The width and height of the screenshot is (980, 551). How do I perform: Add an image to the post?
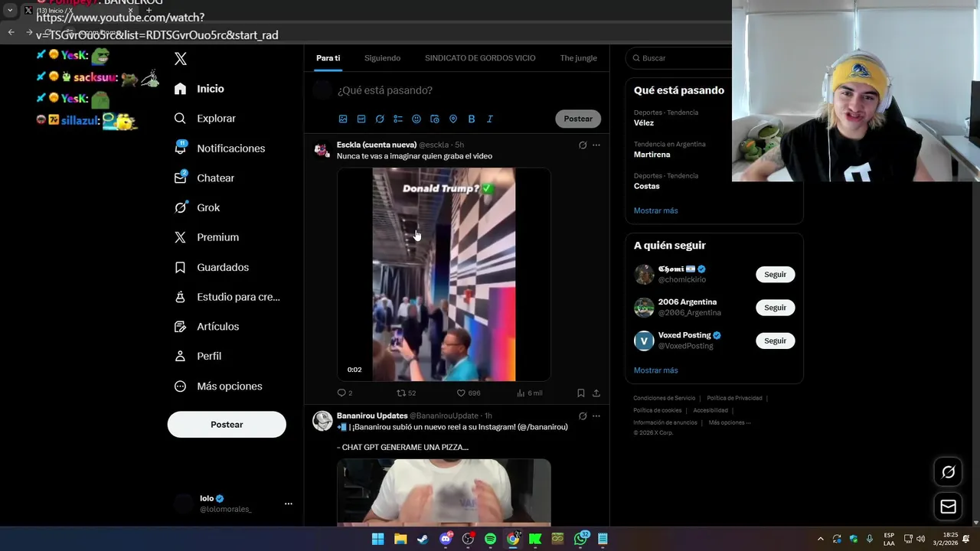pyautogui.click(x=343, y=119)
